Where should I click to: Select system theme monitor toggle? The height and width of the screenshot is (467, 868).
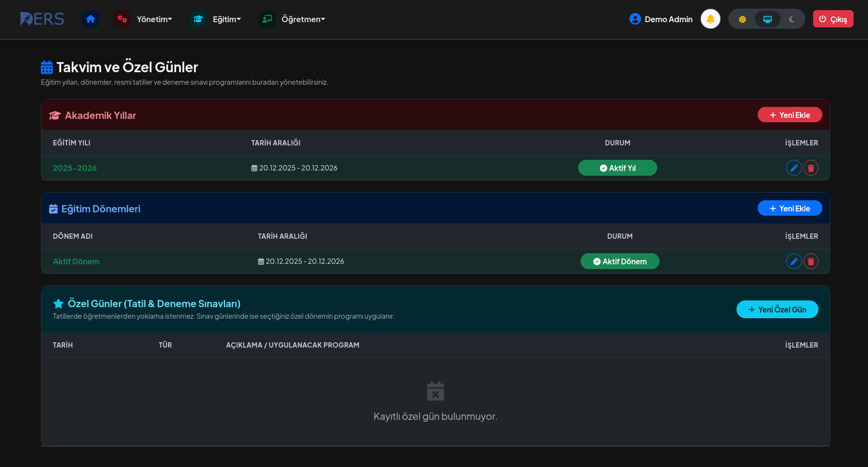(x=768, y=19)
